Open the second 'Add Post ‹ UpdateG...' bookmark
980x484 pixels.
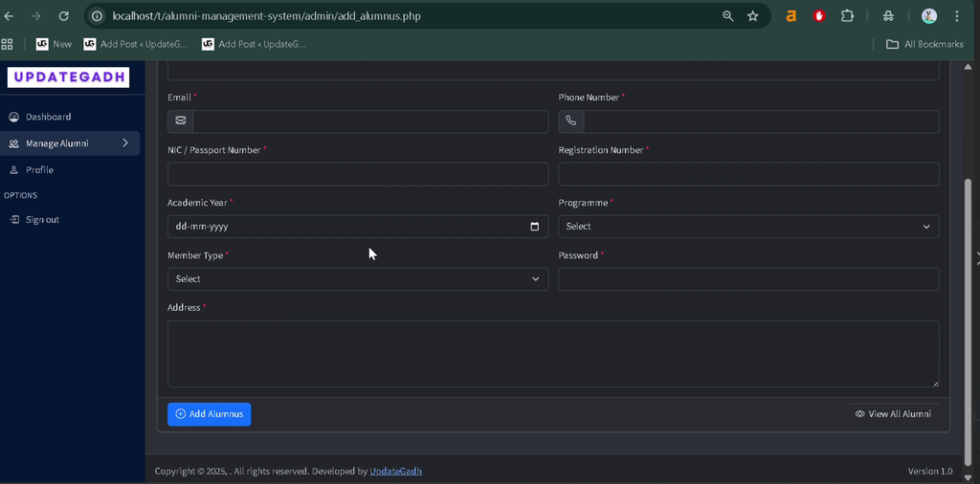pyautogui.click(x=254, y=44)
